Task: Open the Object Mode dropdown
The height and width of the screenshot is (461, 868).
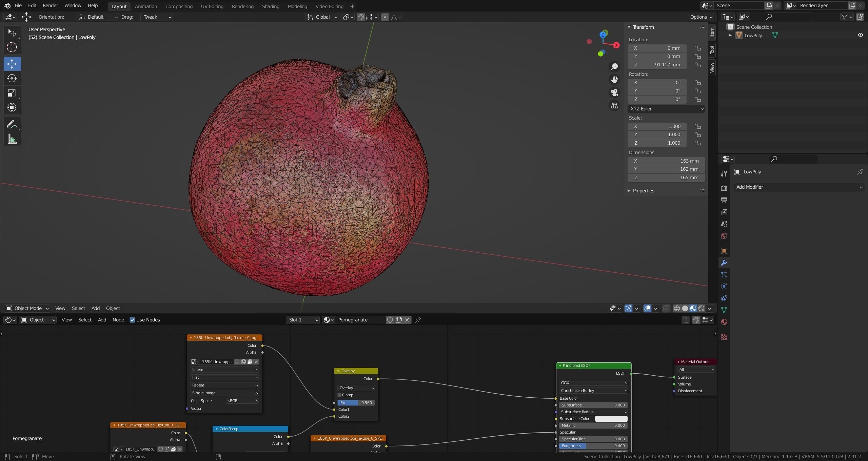Action: point(27,308)
